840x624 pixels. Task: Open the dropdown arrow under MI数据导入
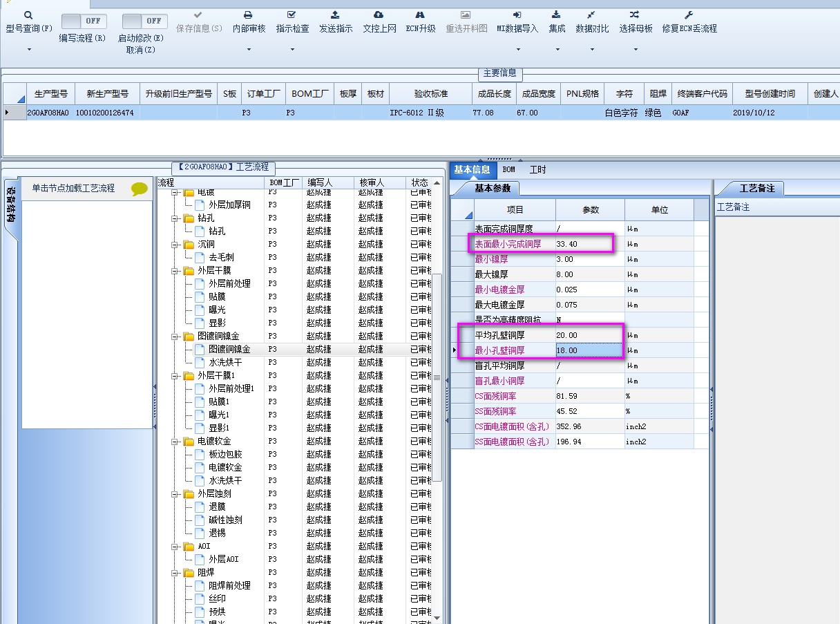tap(517, 49)
